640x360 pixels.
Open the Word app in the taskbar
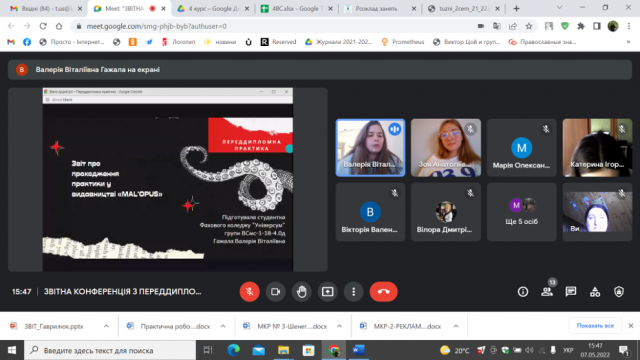pyautogui.click(x=358, y=350)
